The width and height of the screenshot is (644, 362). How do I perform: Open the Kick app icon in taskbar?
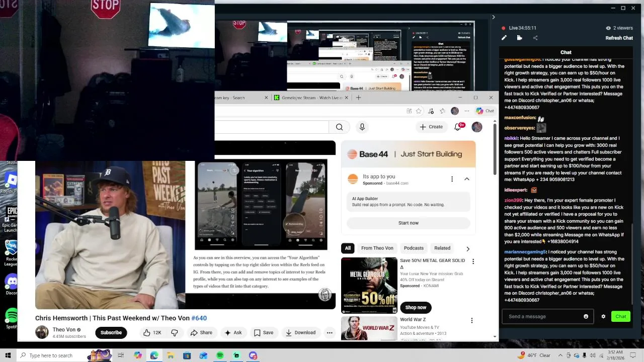[x=236, y=355]
